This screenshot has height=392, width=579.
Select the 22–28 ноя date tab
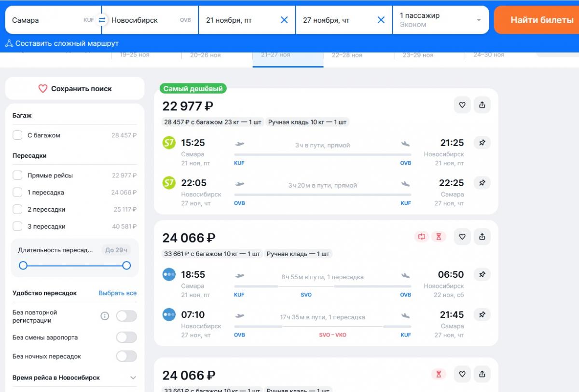346,55
